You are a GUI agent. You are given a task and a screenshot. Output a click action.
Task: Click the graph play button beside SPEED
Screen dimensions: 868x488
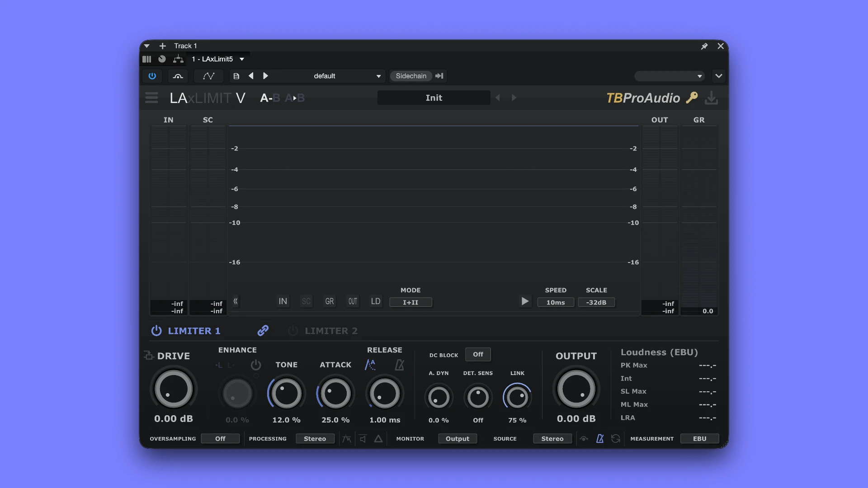525,301
